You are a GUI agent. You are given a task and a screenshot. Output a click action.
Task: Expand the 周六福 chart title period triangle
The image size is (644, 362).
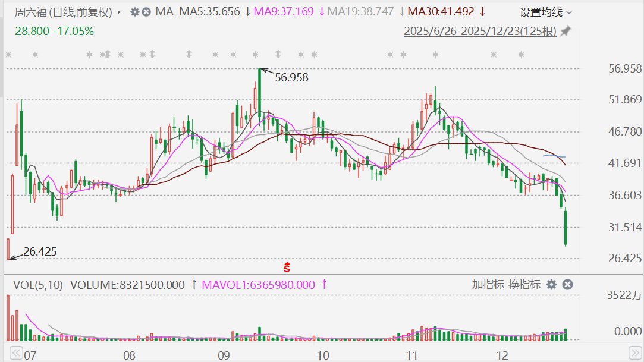coord(119,12)
